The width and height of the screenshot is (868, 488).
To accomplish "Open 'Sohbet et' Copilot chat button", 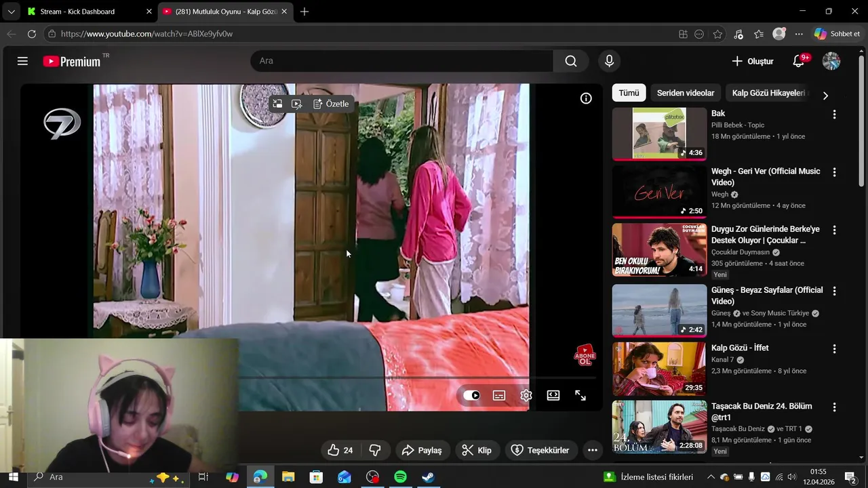I will pyautogui.click(x=837, y=34).
